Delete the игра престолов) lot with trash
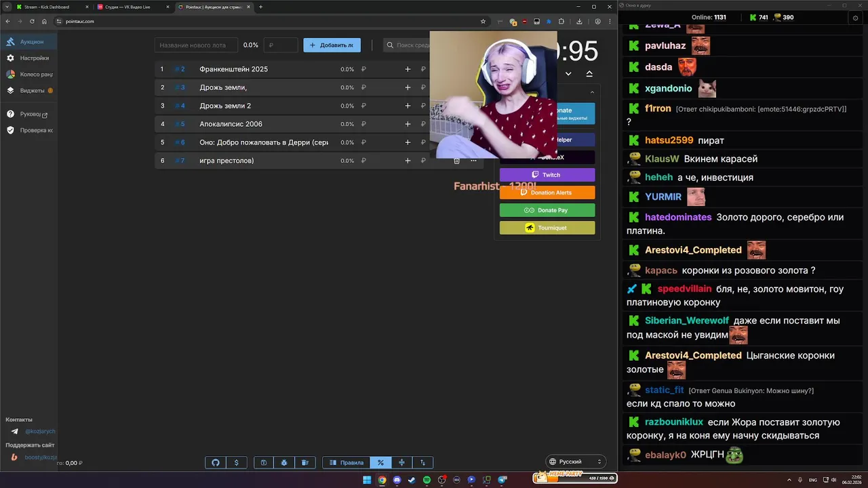Image resolution: width=868 pixels, height=488 pixels. pyautogui.click(x=456, y=161)
